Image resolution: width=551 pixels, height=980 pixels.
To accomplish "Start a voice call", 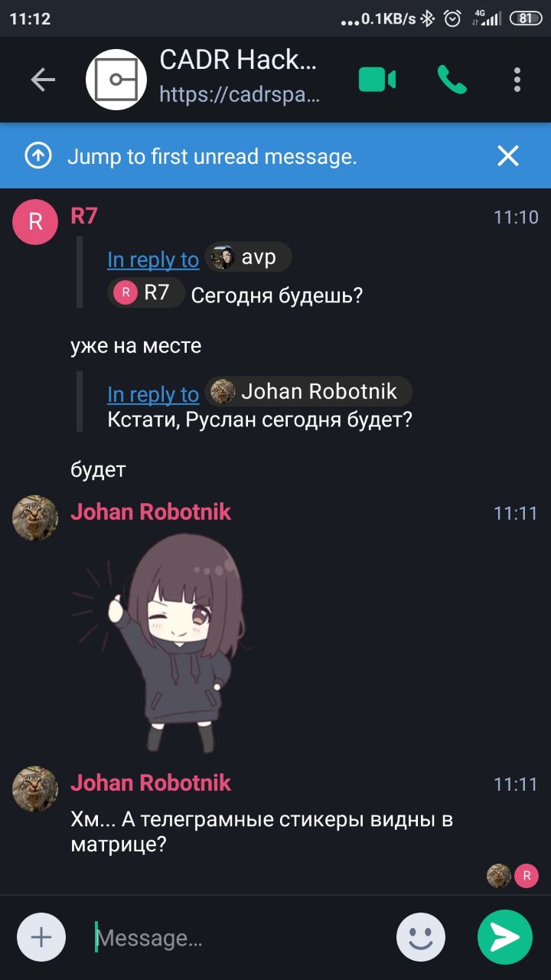I will (x=452, y=80).
